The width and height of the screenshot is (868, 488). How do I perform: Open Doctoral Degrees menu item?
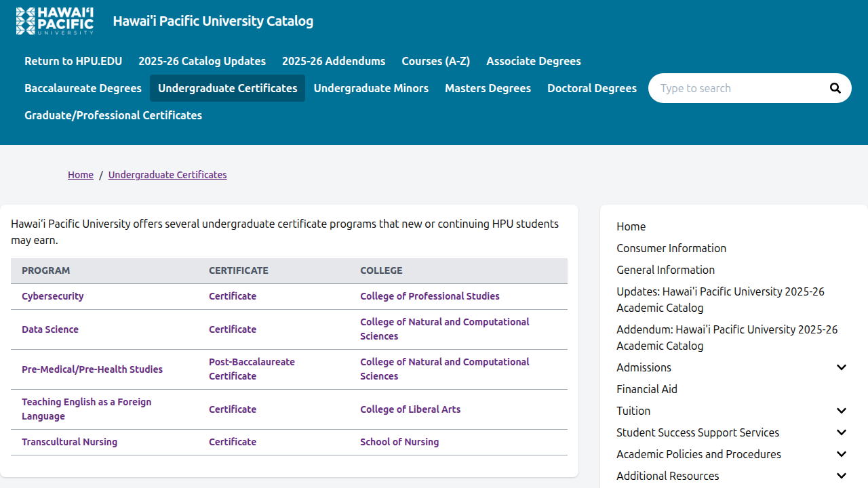[592, 88]
